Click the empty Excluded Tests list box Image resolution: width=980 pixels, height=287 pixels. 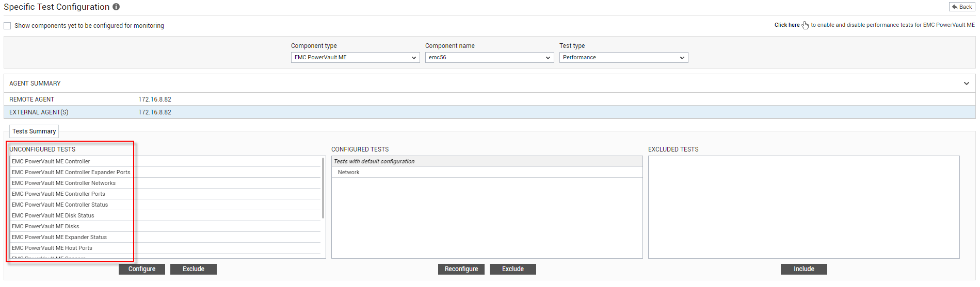pos(804,207)
